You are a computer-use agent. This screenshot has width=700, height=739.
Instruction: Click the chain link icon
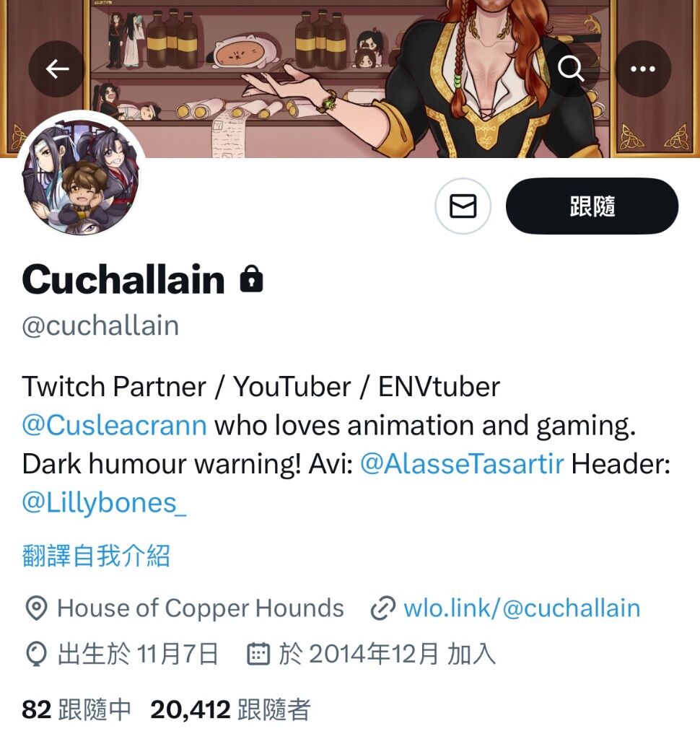382,608
